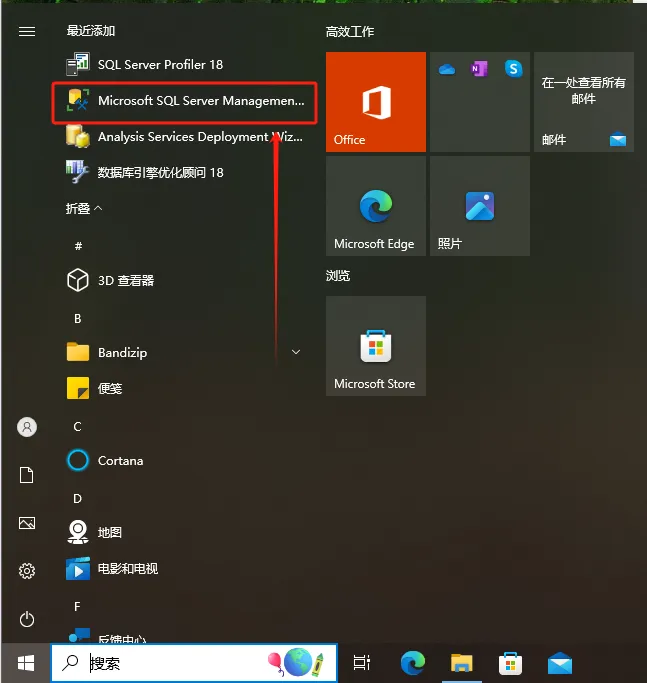This screenshot has height=683, width=647.
Task: Open Mail from the taskbar
Action: pyautogui.click(x=560, y=663)
